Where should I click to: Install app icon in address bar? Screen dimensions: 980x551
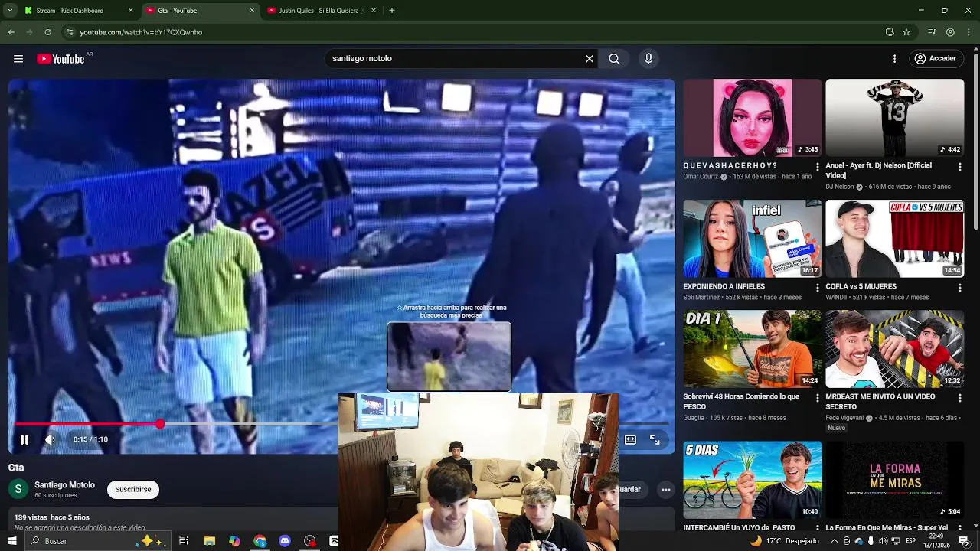(x=890, y=32)
